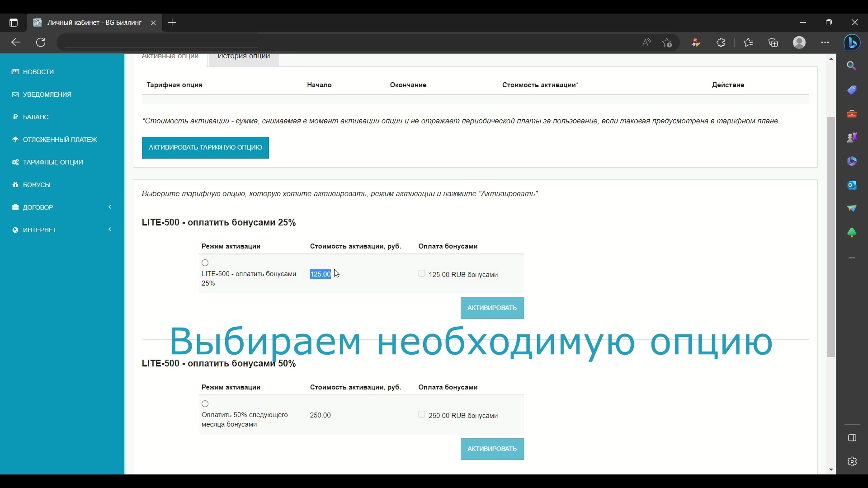Open browser Settings and more menu
868x488 pixels.
pos(826,43)
